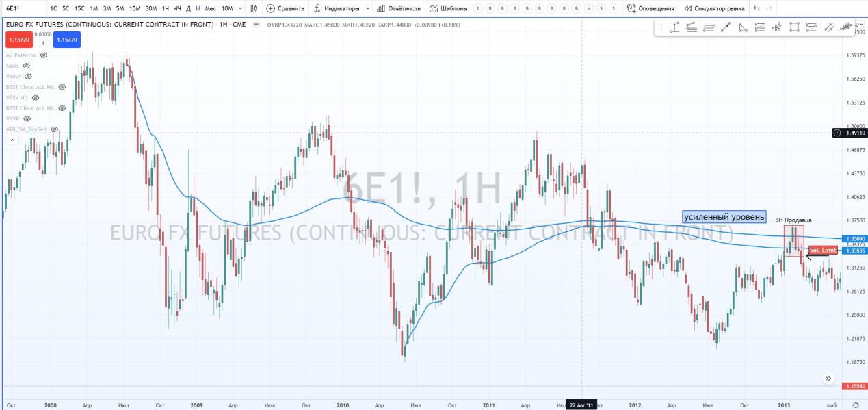Open chart settings gear at bottom right
The image size is (868, 410).
pos(855,405)
